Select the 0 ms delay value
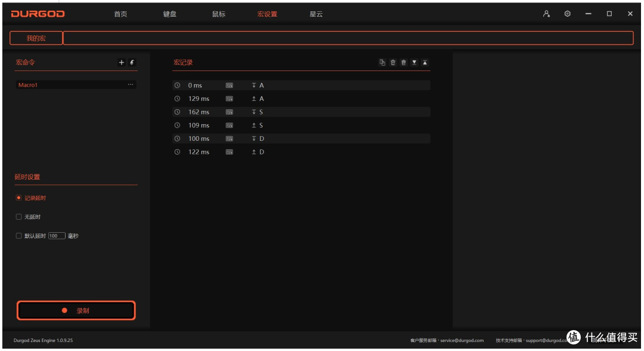 195,85
